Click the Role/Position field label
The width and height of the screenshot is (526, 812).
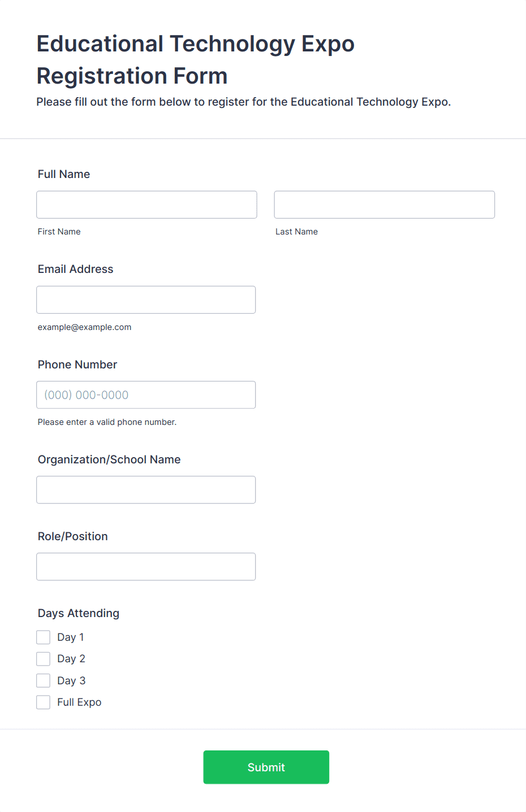(x=73, y=536)
